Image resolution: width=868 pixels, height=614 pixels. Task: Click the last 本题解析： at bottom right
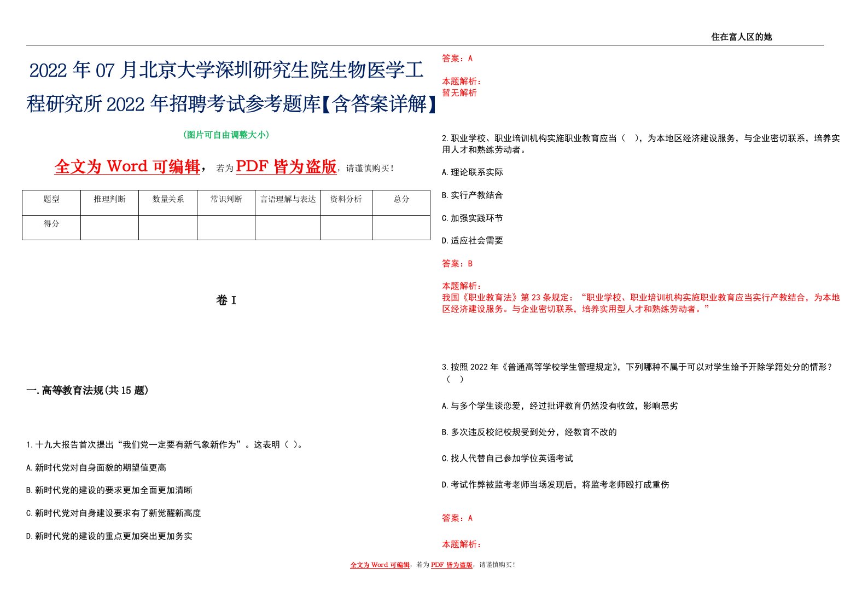(462, 544)
